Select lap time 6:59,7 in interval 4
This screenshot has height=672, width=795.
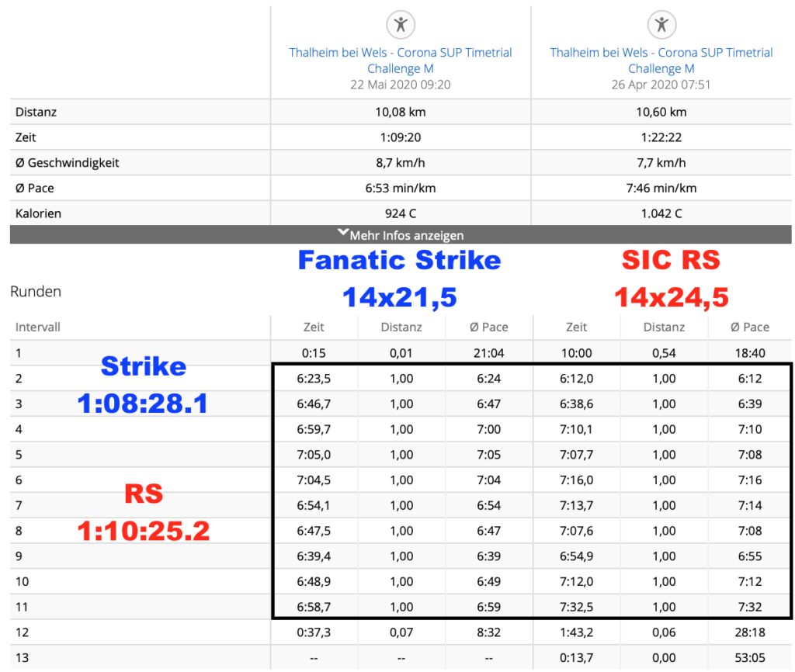tap(314, 429)
